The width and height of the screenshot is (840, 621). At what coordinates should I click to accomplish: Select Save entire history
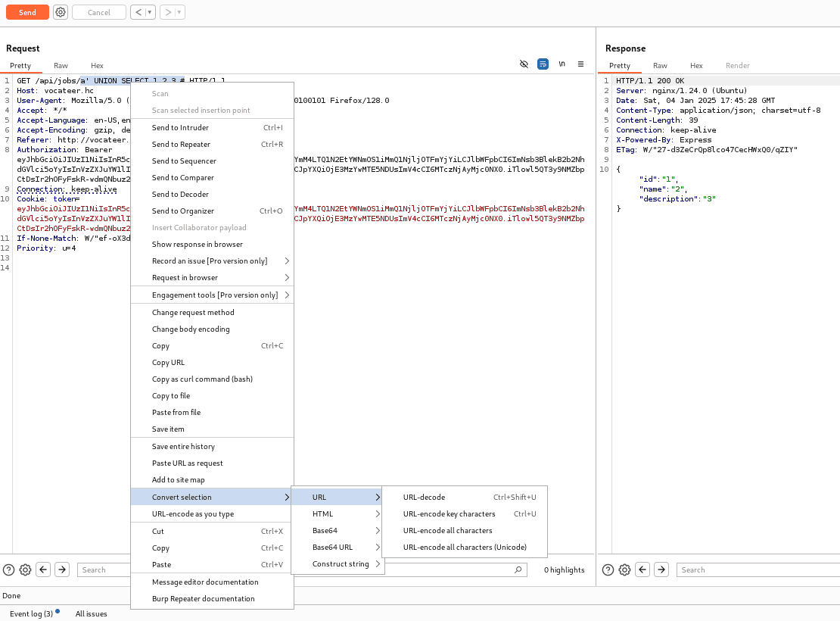click(x=212, y=446)
